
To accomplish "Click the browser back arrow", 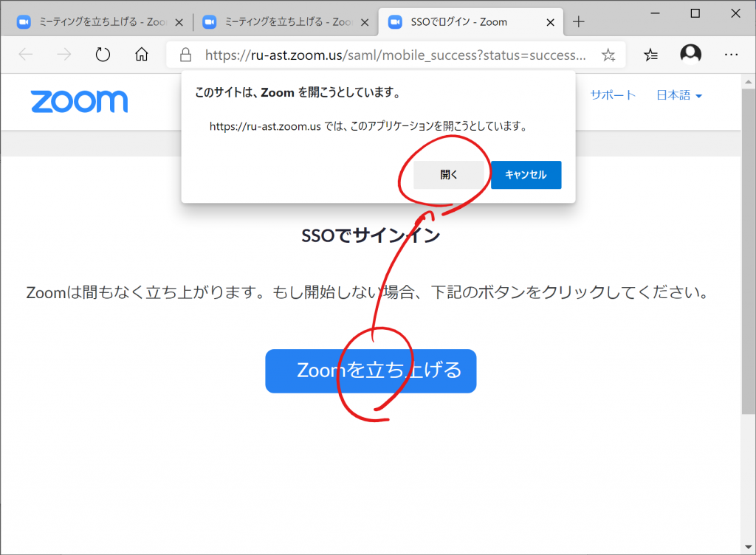I will [26, 55].
